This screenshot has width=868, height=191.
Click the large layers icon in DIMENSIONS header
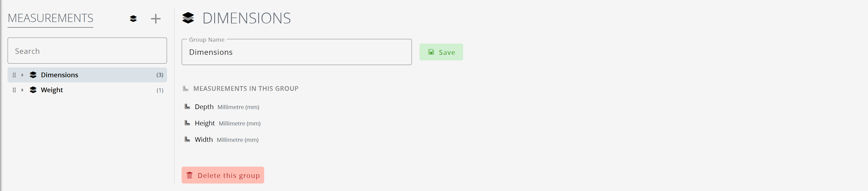(188, 18)
